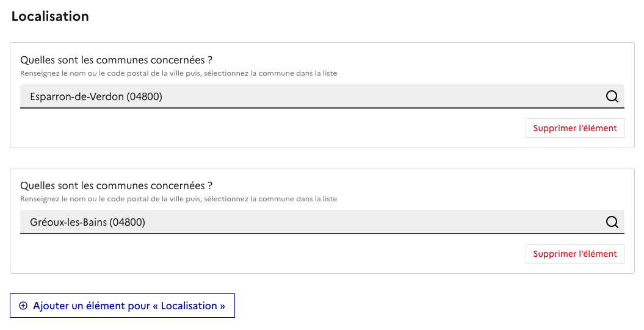Click the Localisation section heading
Screen dimensions: 644x330
[x=50, y=16]
